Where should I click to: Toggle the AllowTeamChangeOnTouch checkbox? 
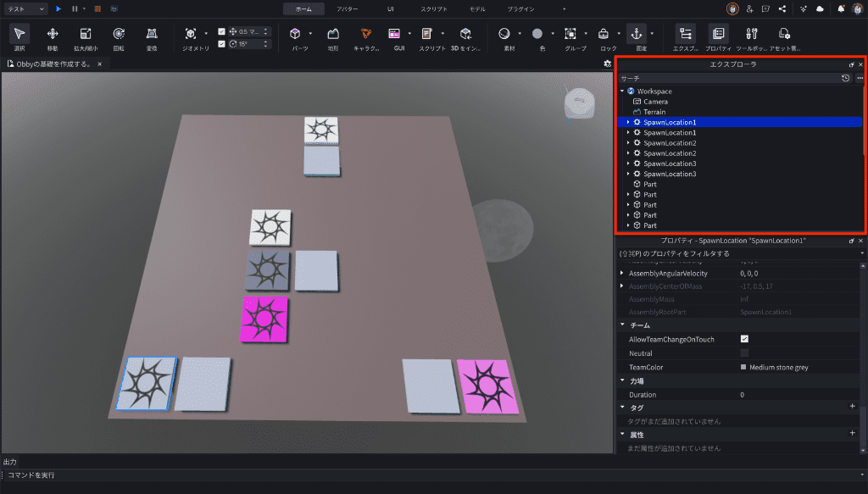pyautogui.click(x=744, y=339)
